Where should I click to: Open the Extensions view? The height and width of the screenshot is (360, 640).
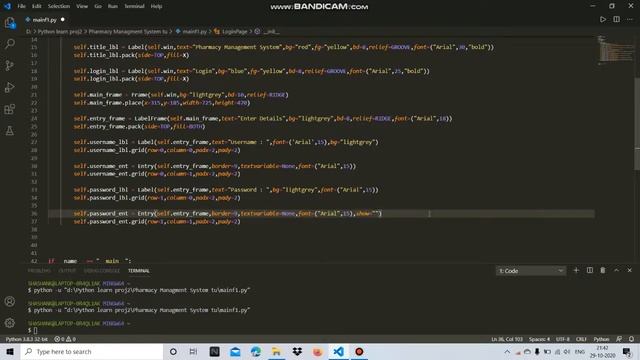10,109
